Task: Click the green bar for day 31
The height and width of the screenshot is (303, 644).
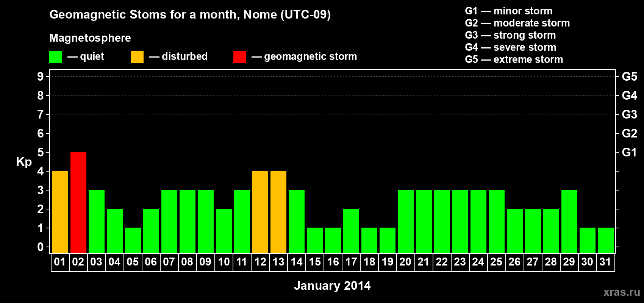Action: coord(606,241)
